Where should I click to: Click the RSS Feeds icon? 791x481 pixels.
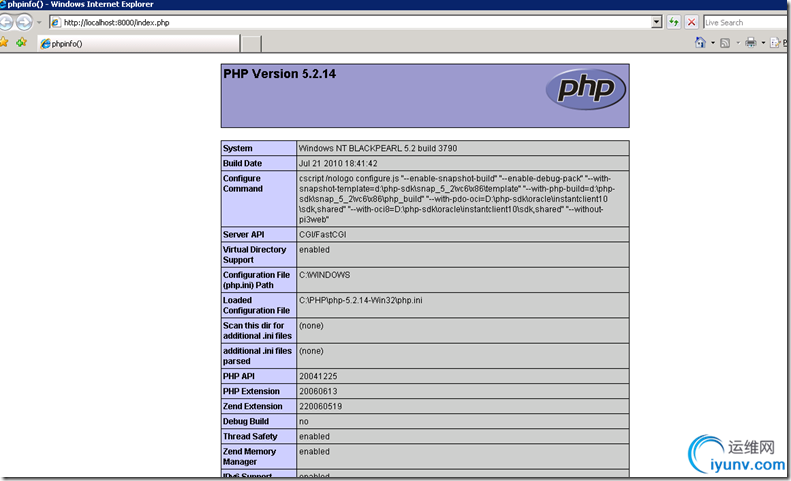[x=725, y=43]
